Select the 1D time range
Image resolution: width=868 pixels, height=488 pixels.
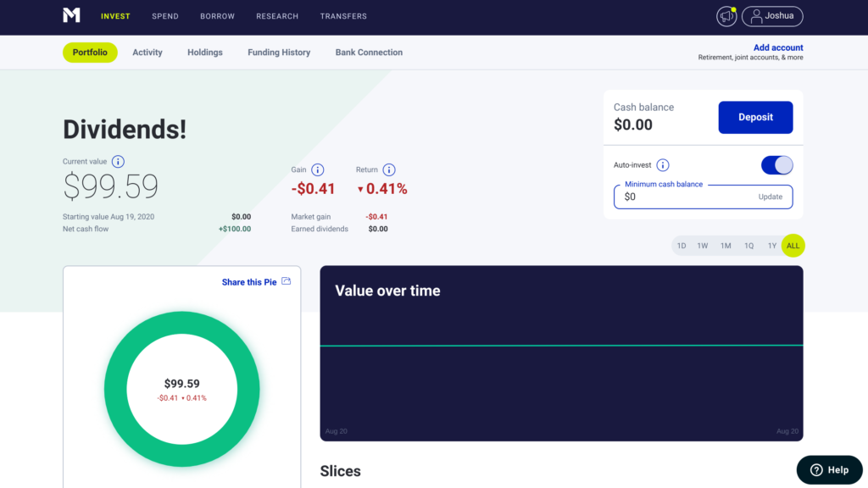point(682,246)
